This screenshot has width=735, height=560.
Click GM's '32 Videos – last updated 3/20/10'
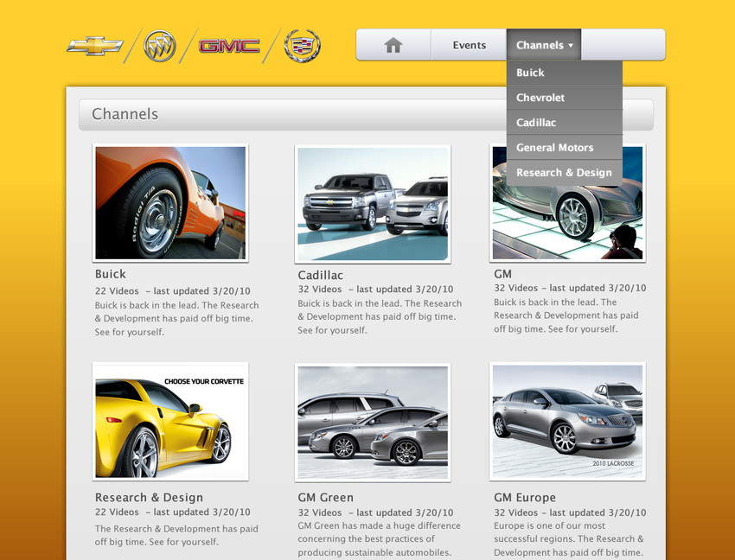pos(570,288)
